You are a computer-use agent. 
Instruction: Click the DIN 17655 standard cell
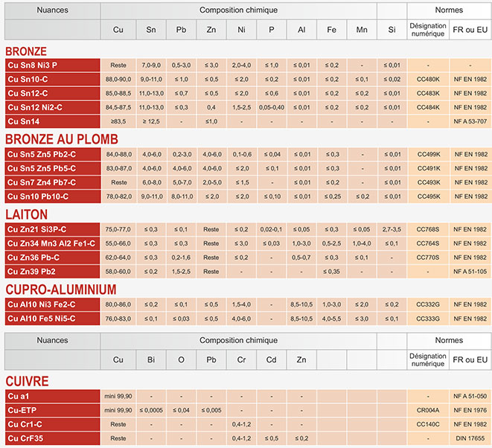point(470,438)
